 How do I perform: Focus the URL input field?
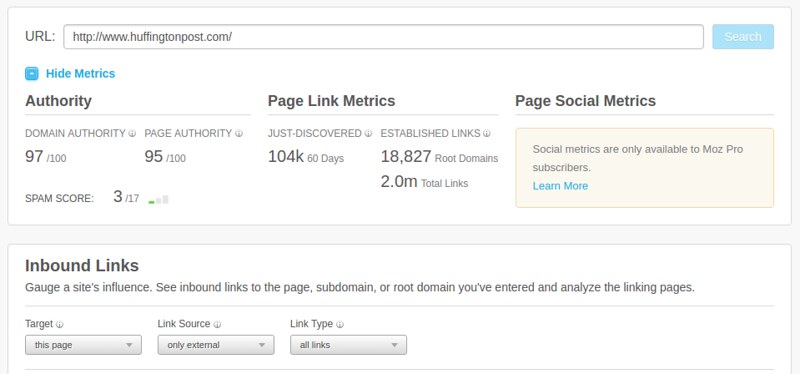(384, 37)
